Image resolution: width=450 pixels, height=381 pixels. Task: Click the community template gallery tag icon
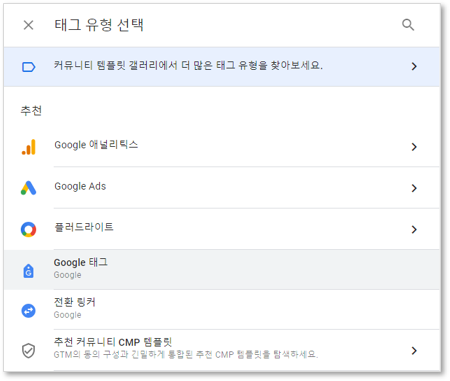click(x=29, y=67)
